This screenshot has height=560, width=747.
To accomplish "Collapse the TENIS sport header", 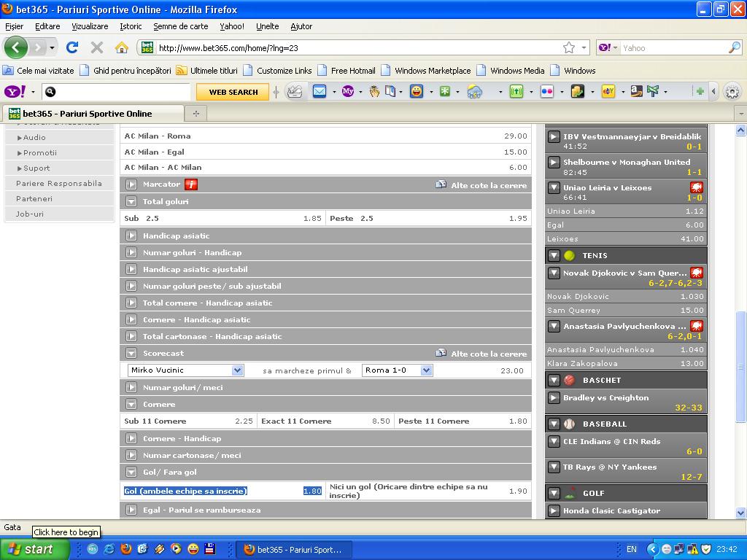I will [554, 255].
